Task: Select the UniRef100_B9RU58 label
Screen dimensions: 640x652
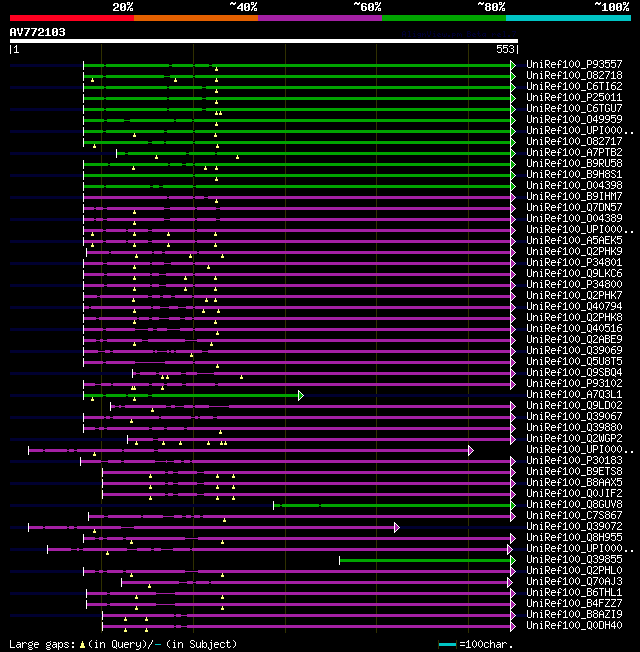Action: [x=574, y=163]
